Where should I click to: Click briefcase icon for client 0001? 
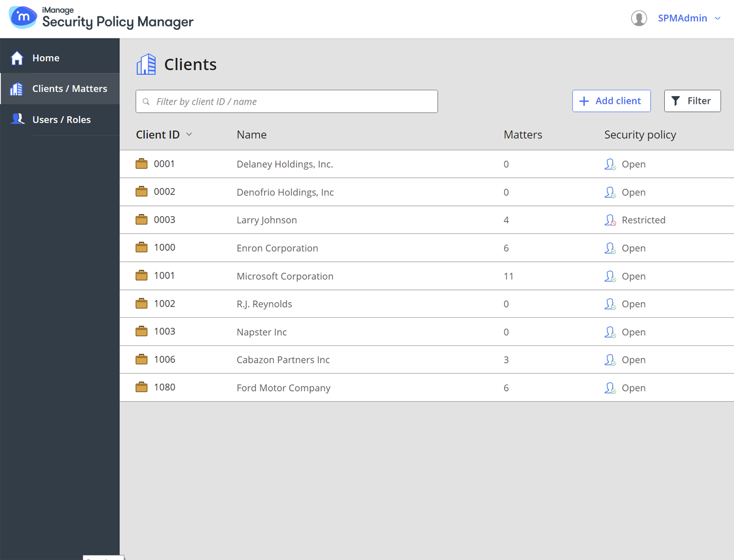142,164
